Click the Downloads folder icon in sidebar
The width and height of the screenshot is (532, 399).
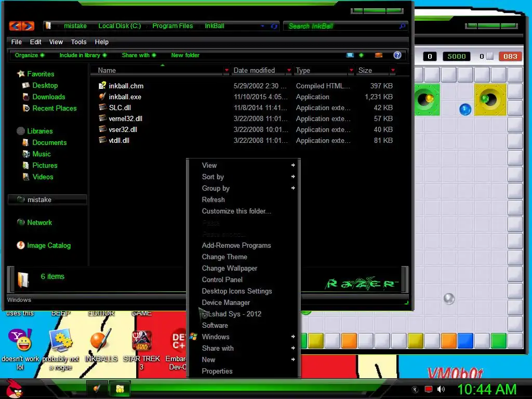click(x=26, y=97)
